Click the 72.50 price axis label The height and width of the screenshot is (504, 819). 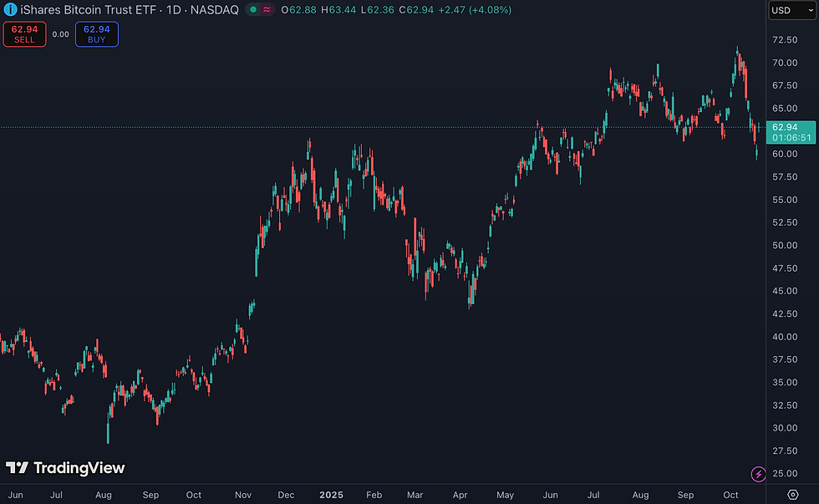[x=785, y=39]
